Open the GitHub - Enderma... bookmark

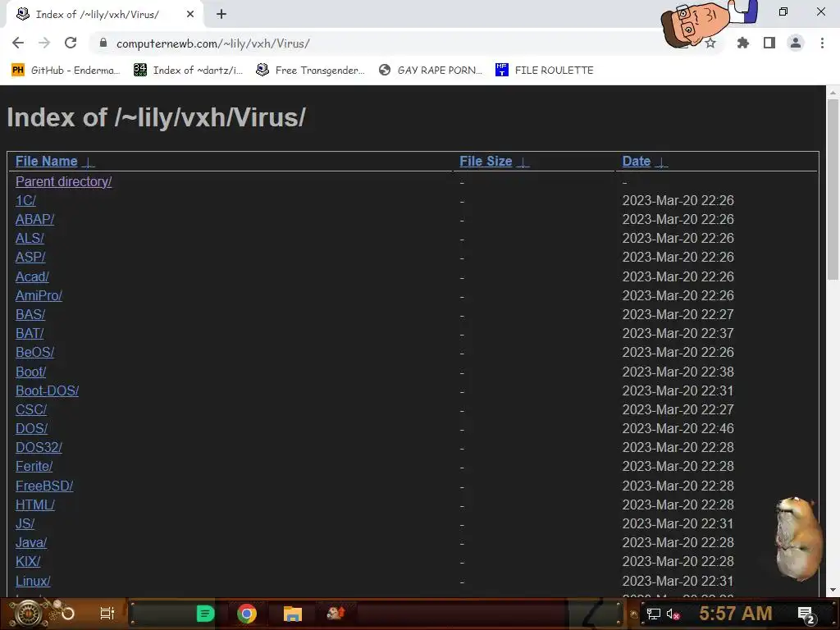pos(66,71)
